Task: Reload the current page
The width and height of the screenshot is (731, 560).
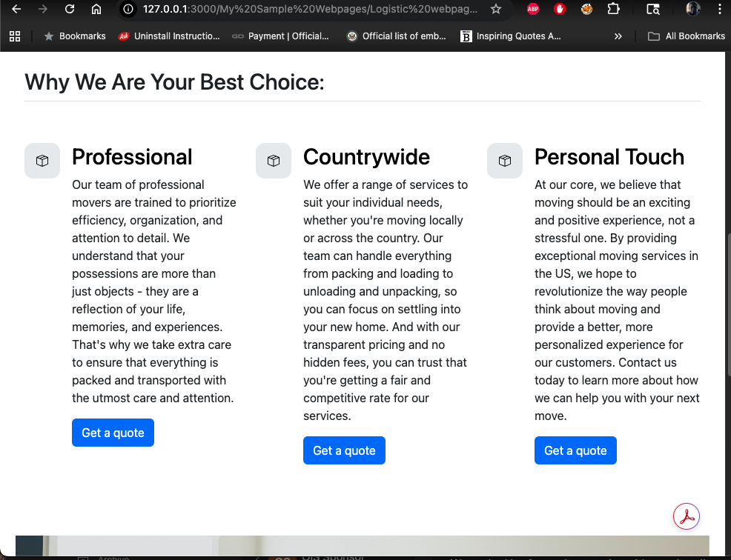Action: [70, 10]
